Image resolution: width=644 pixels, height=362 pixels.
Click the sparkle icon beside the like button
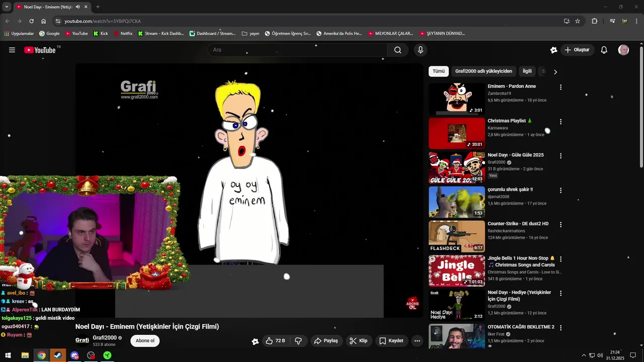click(x=255, y=341)
